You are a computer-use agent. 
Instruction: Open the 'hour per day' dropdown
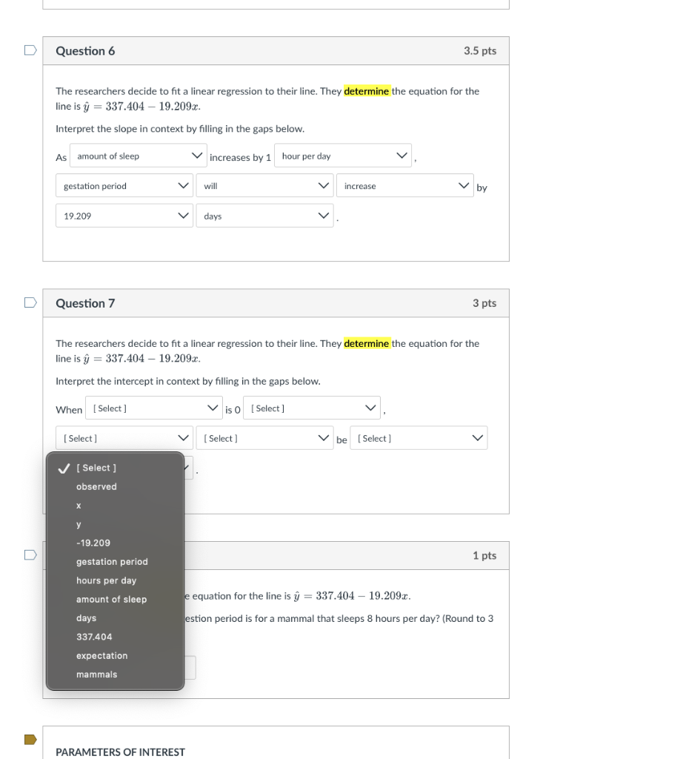[343, 156]
